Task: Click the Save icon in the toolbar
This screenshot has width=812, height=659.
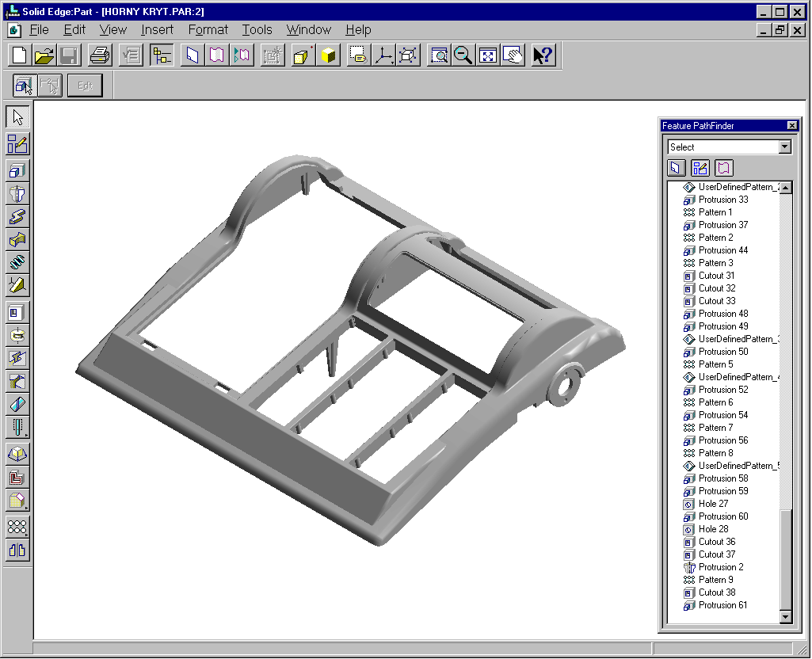Action: point(70,55)
